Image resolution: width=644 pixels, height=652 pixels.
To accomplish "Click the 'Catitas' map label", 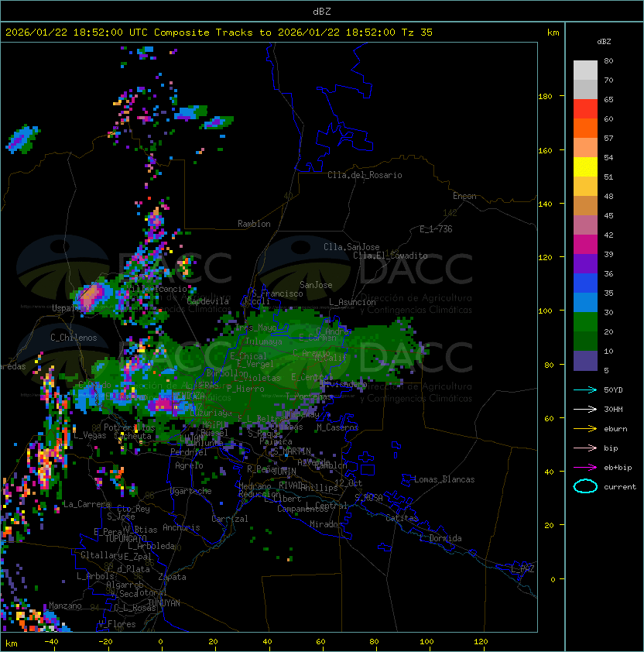I will [402, 518].
